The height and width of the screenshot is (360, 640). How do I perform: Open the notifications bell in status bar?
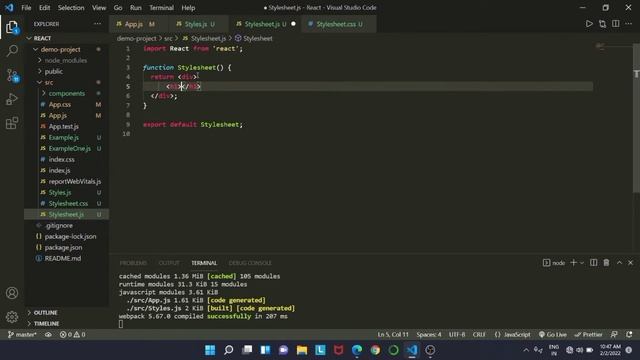(x=629, y=335)
